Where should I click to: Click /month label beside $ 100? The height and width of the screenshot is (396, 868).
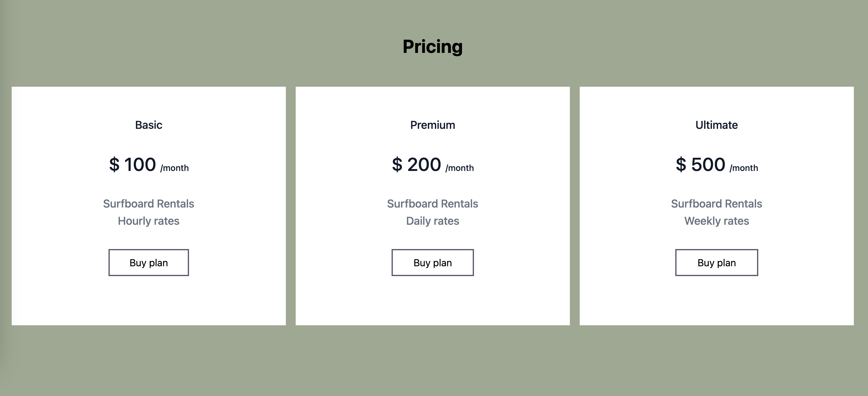(x=175, y=168)
